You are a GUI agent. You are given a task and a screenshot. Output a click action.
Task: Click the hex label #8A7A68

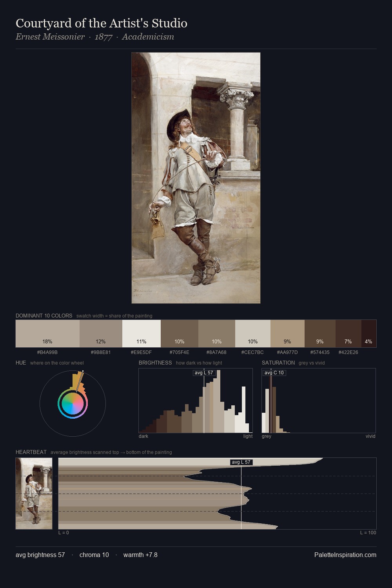217,352
